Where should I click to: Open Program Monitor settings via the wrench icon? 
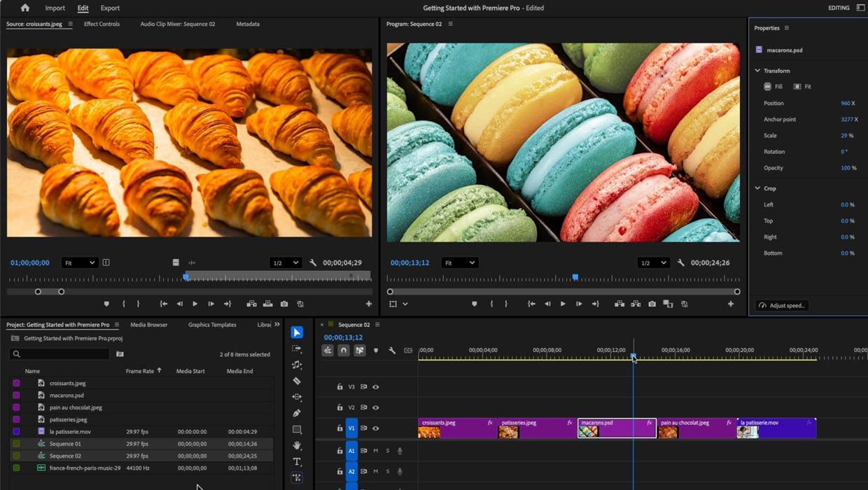[x=681, y=262]
